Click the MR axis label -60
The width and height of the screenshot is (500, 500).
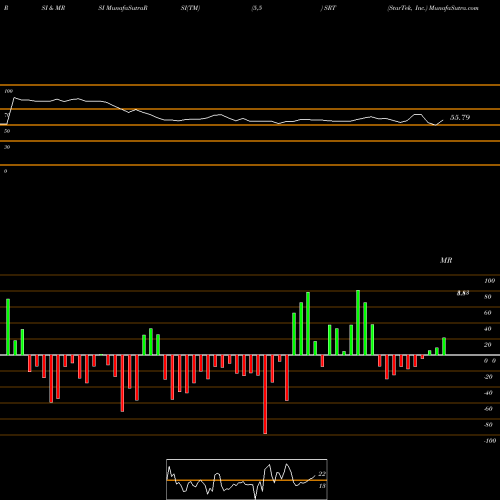488,409
